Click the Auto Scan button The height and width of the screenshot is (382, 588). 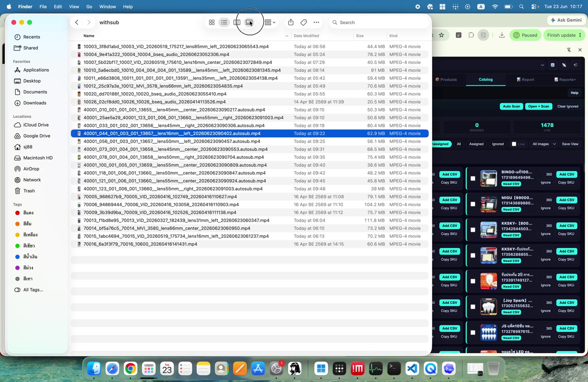pyautogui.click(x=511, y=106)
